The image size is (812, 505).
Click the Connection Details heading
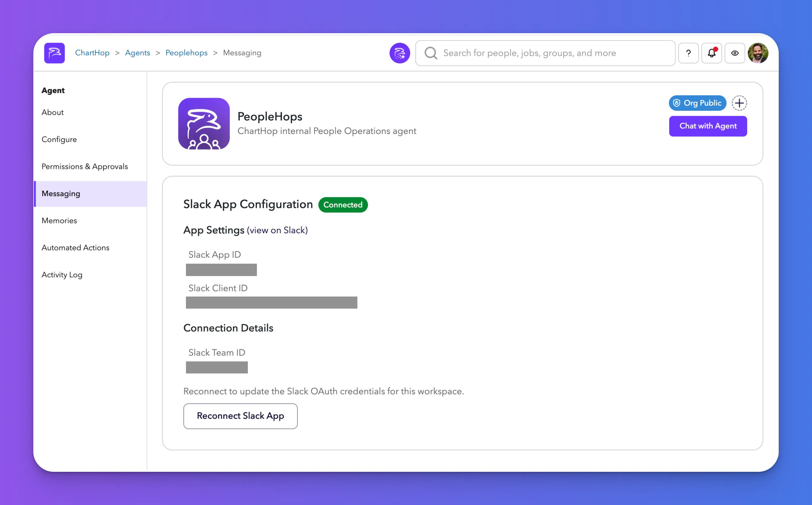coord(228,328)
